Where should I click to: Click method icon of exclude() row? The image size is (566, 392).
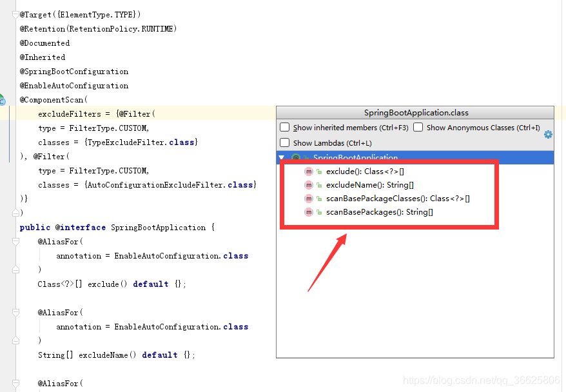tap(309, 171)
